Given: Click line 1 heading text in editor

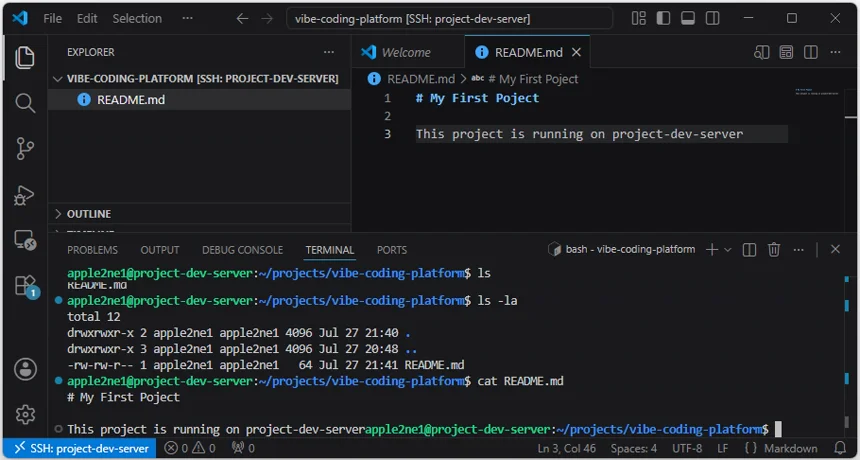Looking at the screenshot, I should pos(477,98).
